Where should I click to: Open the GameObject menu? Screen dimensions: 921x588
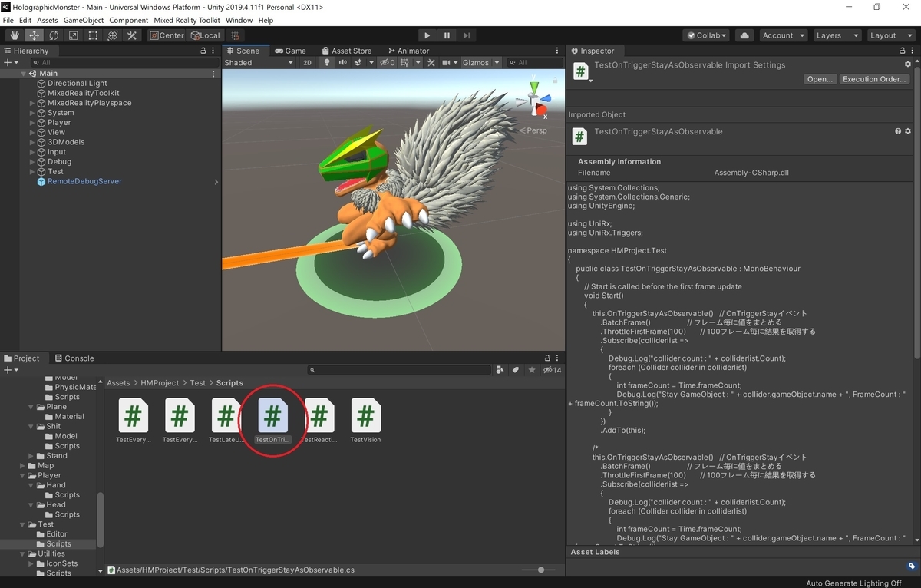pos(83,20)
